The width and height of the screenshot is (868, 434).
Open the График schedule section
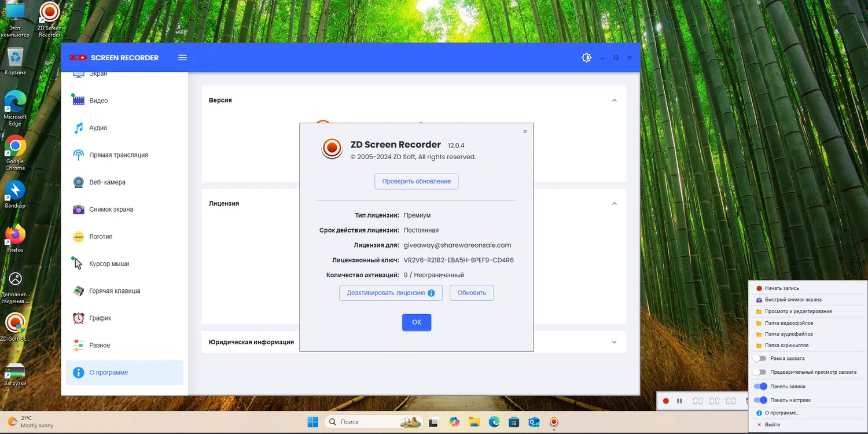124,318
